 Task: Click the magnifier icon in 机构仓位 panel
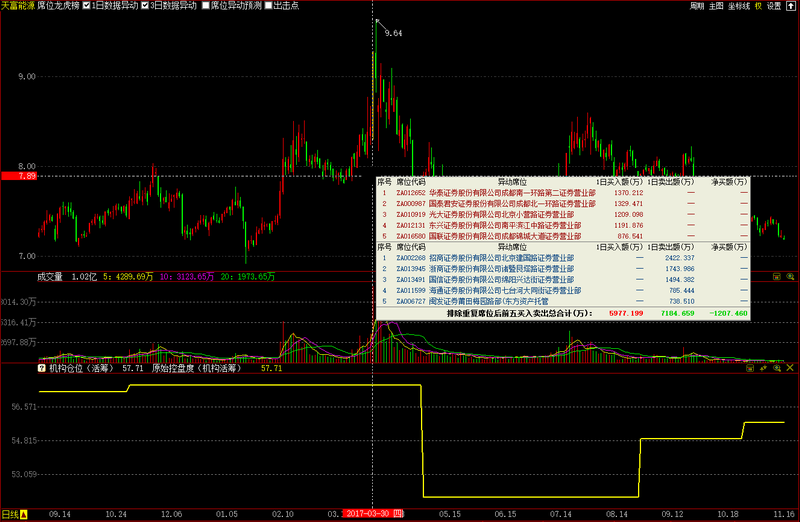776,368
